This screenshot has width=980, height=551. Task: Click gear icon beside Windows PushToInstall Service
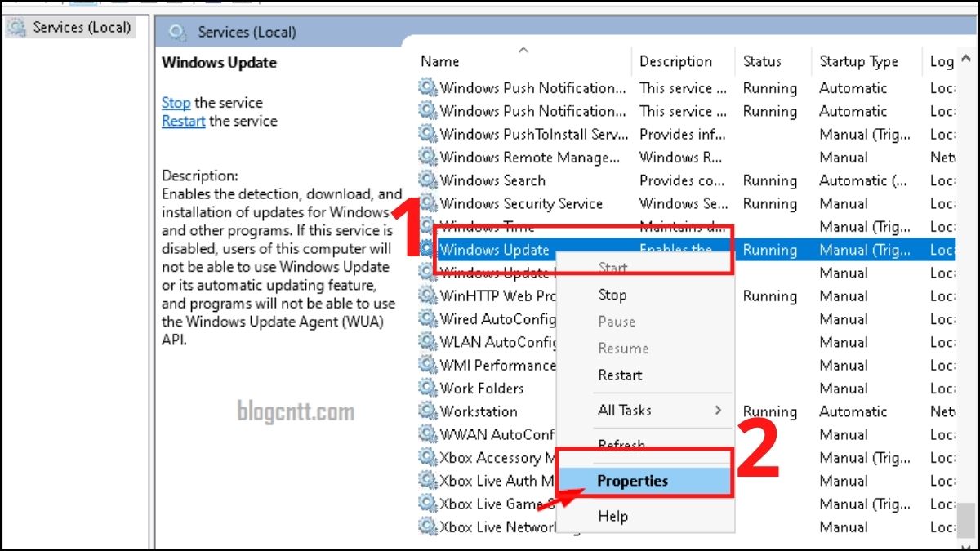coord(428,134)
